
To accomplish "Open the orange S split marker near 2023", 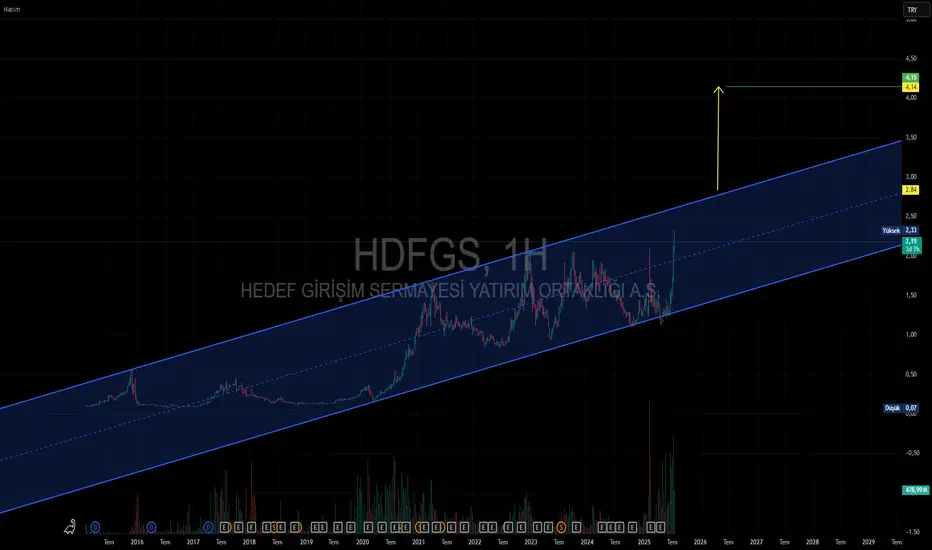I will point(562,527).
